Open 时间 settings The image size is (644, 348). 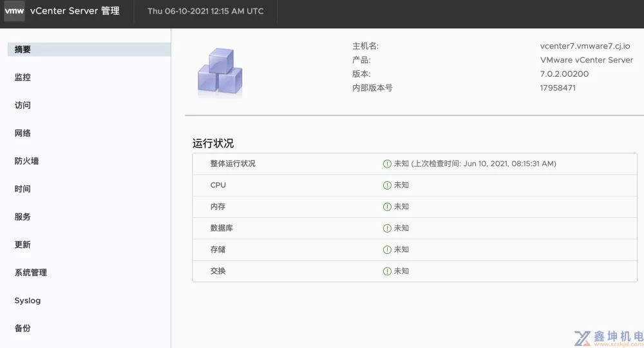(x=23, y=189)
